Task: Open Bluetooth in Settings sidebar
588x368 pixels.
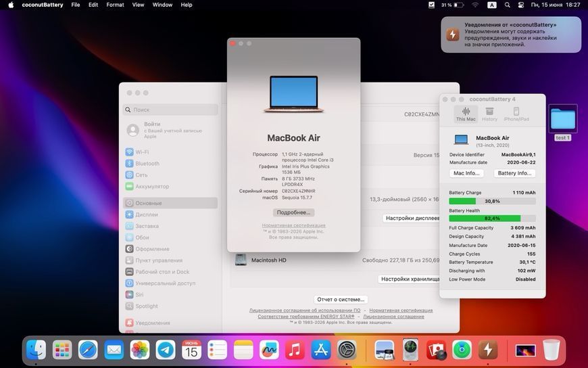Action: tap(170, 163)
